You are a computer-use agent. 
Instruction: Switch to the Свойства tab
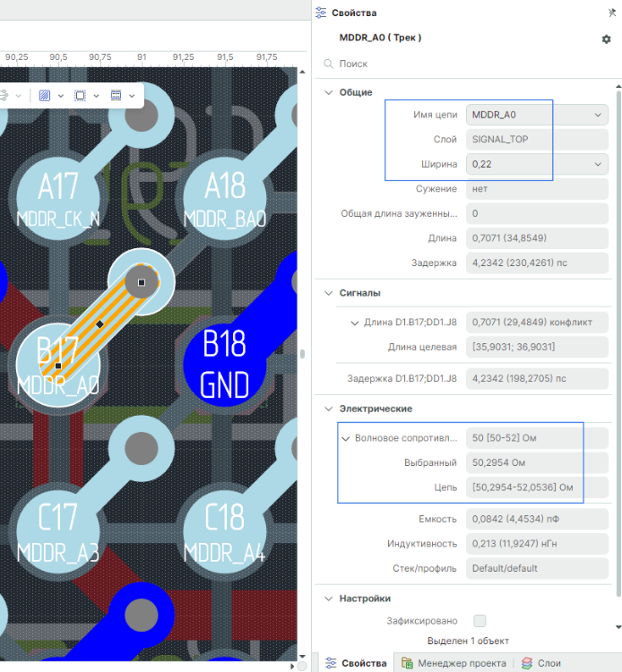[356, 663]
